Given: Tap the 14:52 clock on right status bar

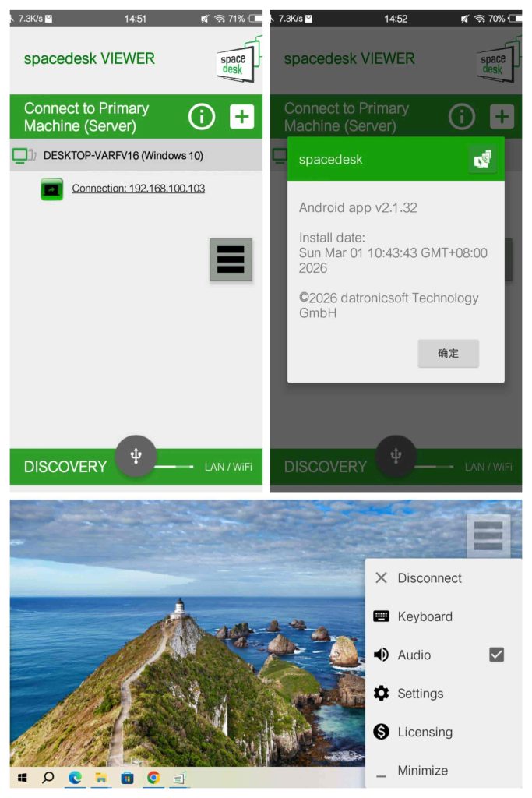Looking at the screenshot, I should pos(396,19).
